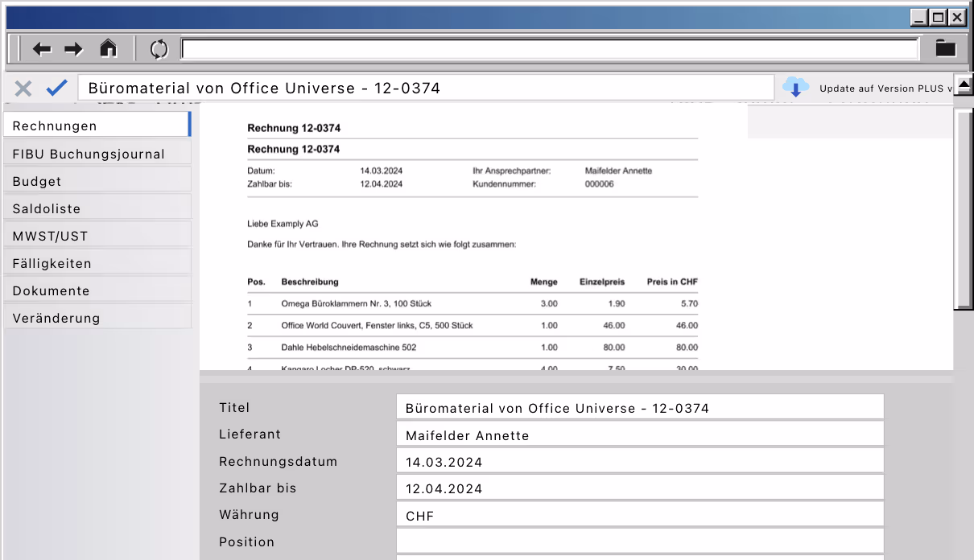
Task: Click the Währung field showing CHF
Action: [x=640, y=515]
